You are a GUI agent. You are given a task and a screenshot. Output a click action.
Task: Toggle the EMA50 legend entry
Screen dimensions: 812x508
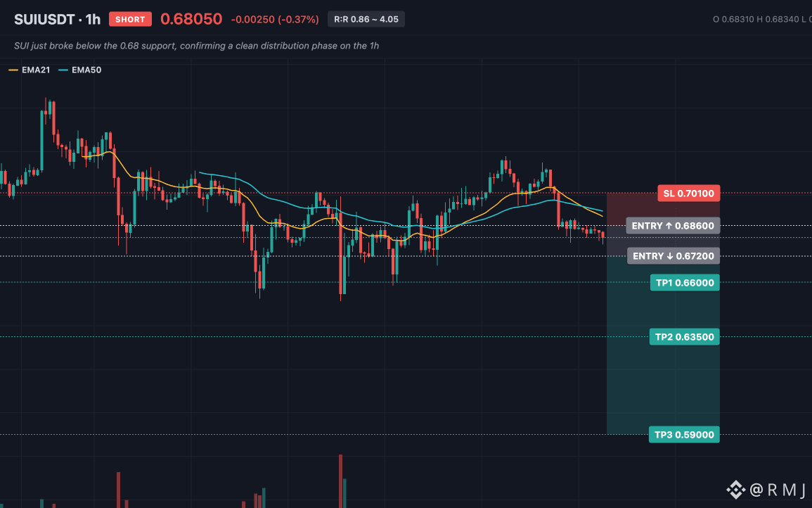pyautogui.click(x=79, y=70)
